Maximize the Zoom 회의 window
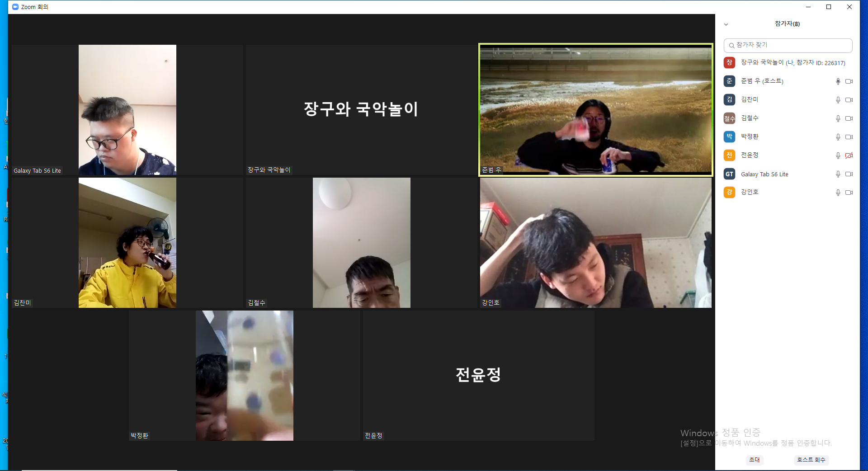868x471 pixels. coord(829,7)
